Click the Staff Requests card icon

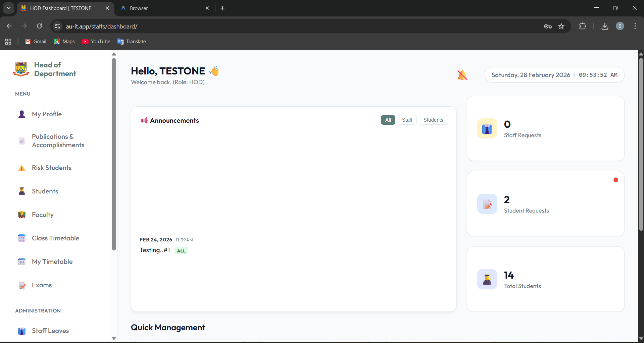click(487, 128)
